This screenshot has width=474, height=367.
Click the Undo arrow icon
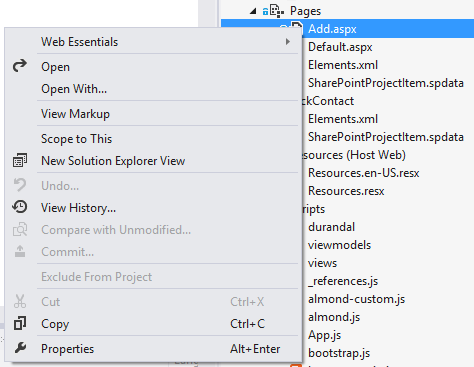(20, 185)
